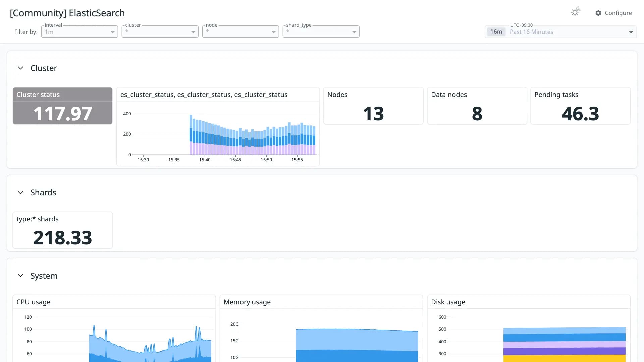Click the Disk usage panel title
644x362 pixels.
(448, 302)
